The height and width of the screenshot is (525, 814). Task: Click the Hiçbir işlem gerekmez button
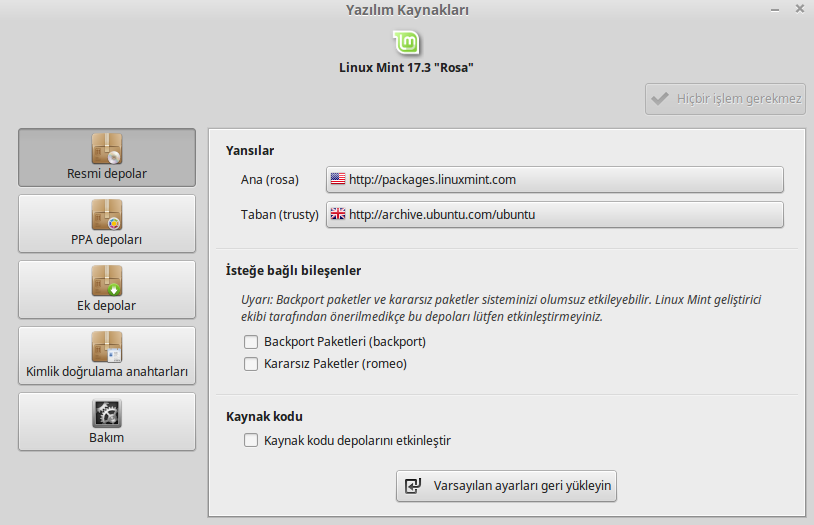(x=725, y=99)
